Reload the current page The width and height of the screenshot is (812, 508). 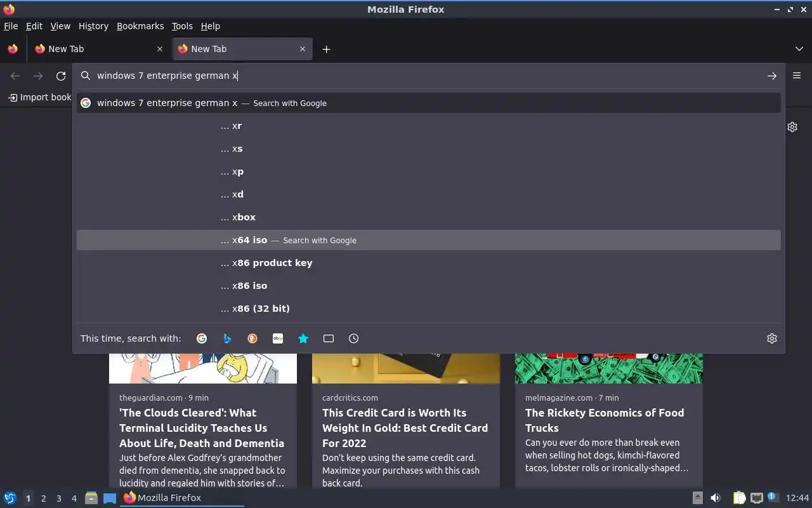[61, 76]
